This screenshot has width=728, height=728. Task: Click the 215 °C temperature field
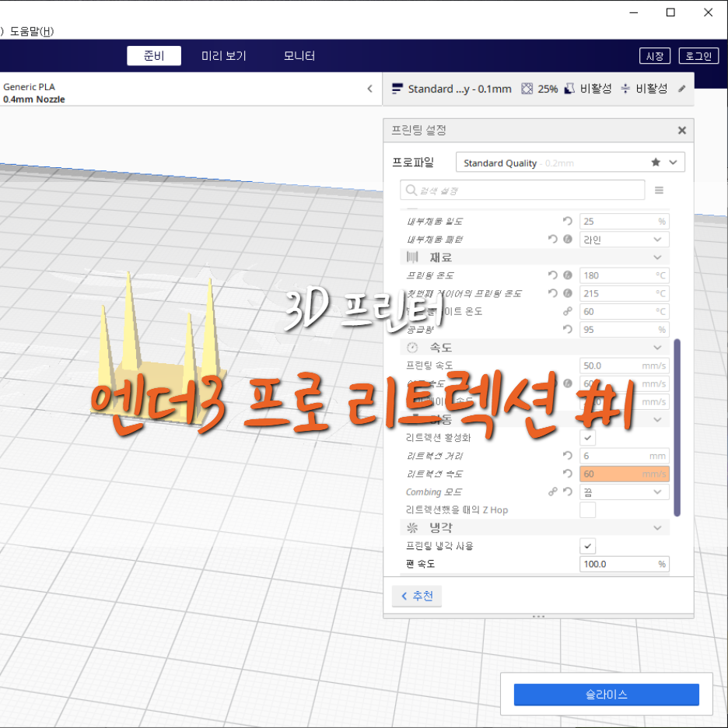click(624, 293)
